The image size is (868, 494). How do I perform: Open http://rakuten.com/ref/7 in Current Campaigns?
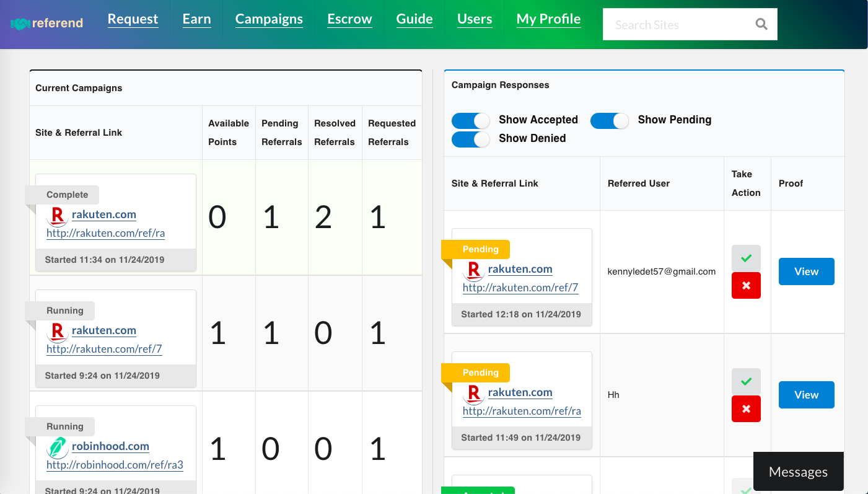click(x=104, y=349)
